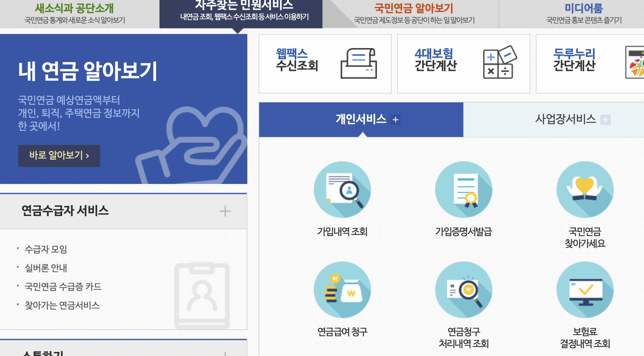The image size is (644, 356).
Task: Click the 웹팩스 수신조회 fax icon
Action: tap(359, 63)
